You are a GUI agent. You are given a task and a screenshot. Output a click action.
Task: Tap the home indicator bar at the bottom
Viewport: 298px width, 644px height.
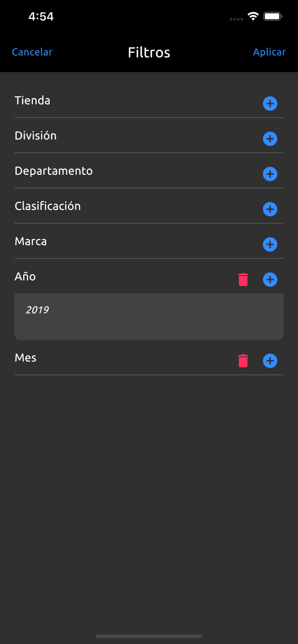[149, 636]
